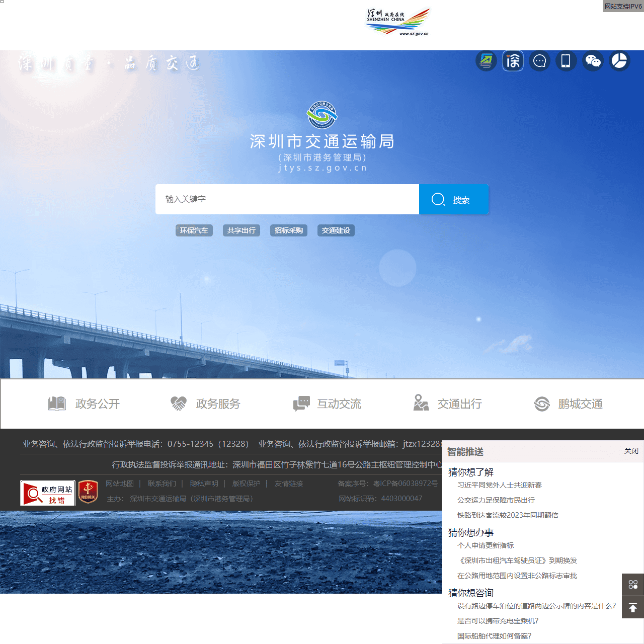The image size is (644, 644).
Task: Click the 政府网站找错 badge
Action: (48, 493)
